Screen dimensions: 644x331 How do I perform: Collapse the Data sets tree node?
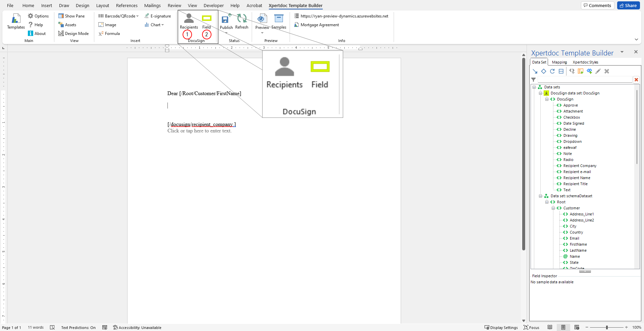pos(534,87)
